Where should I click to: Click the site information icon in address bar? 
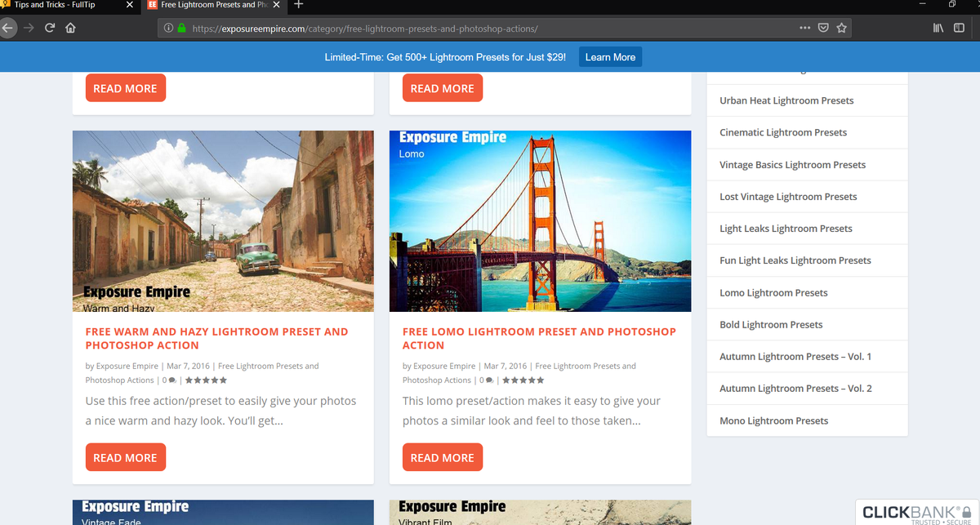168,29
